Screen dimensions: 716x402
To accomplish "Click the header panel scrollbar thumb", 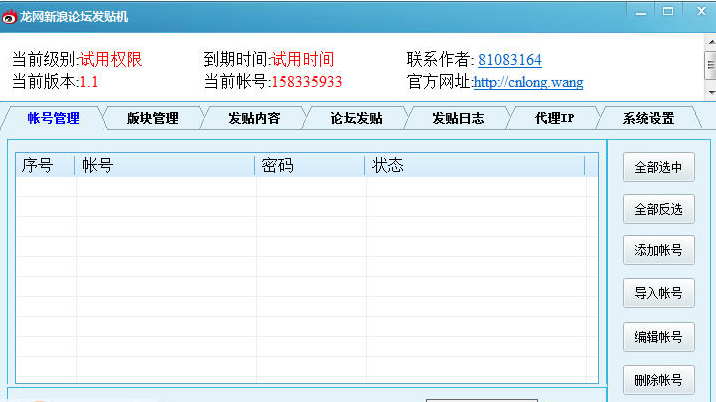I will (711, 65).
